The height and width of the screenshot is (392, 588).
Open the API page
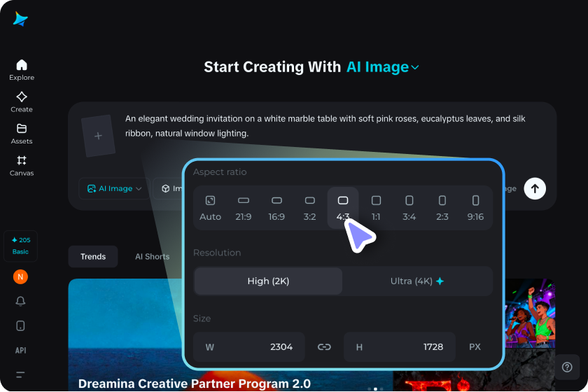pos(20,351)
